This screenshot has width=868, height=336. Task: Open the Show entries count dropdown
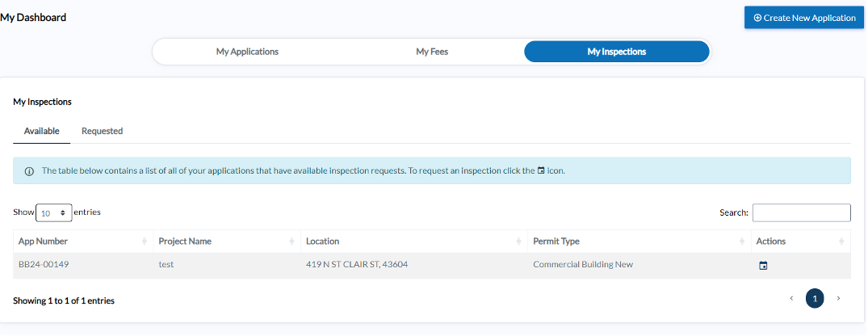[53, 213]
